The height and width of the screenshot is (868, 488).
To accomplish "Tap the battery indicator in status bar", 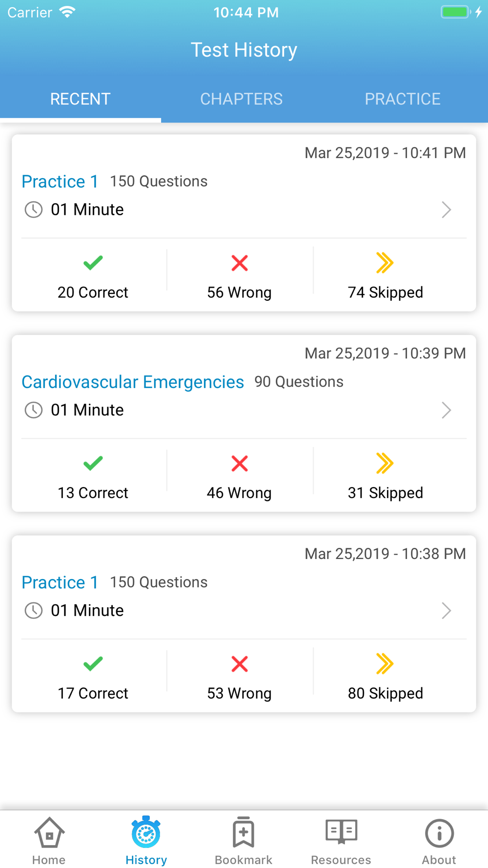I will [456, 12].
